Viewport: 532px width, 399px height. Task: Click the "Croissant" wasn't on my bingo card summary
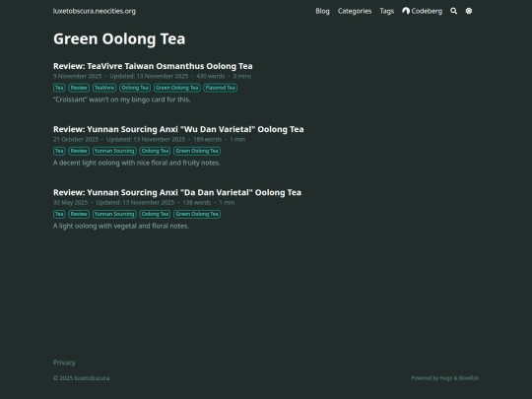coord(122,100)
